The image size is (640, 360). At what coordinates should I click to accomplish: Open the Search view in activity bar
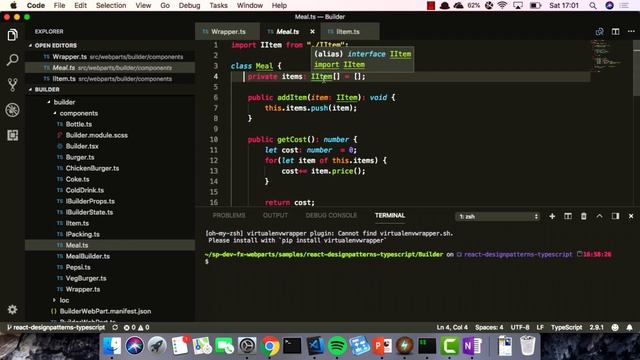12,60
